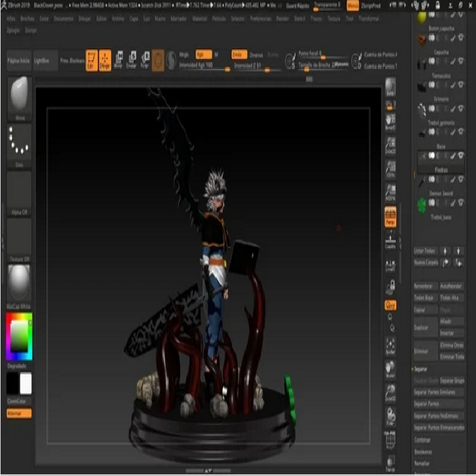Open the Material menu
Screen dimensions: 476x476
[x=199, y=19]
